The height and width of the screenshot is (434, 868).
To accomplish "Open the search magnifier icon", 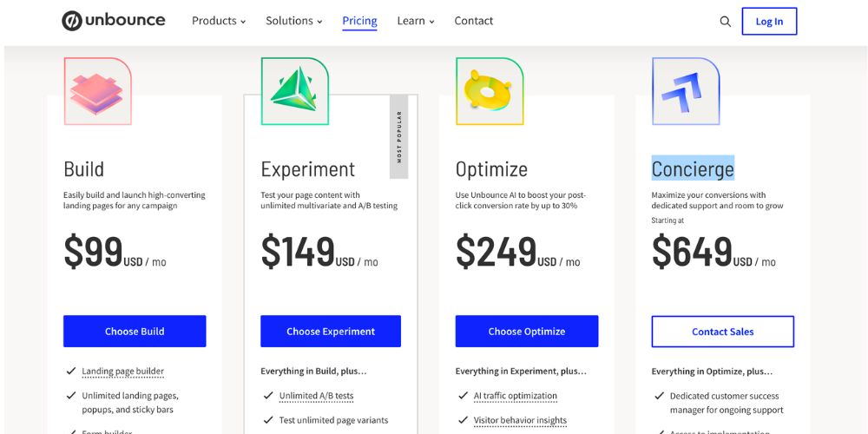I will [x=726, y=22].
